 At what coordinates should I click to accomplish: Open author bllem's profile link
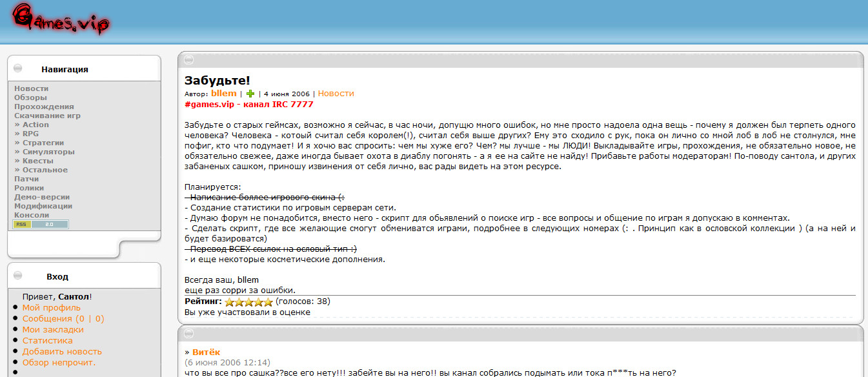click(223, 94)
